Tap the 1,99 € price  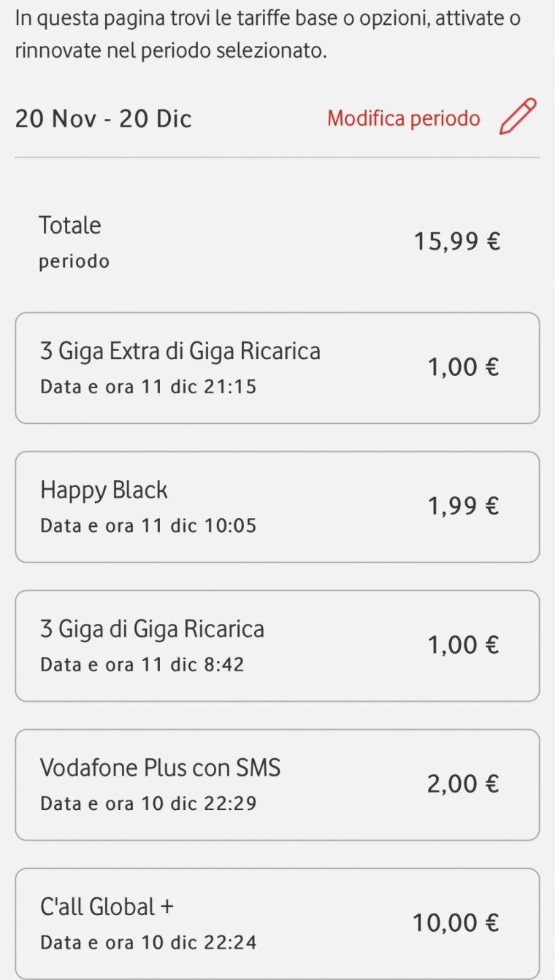click(x=464, y=506)
